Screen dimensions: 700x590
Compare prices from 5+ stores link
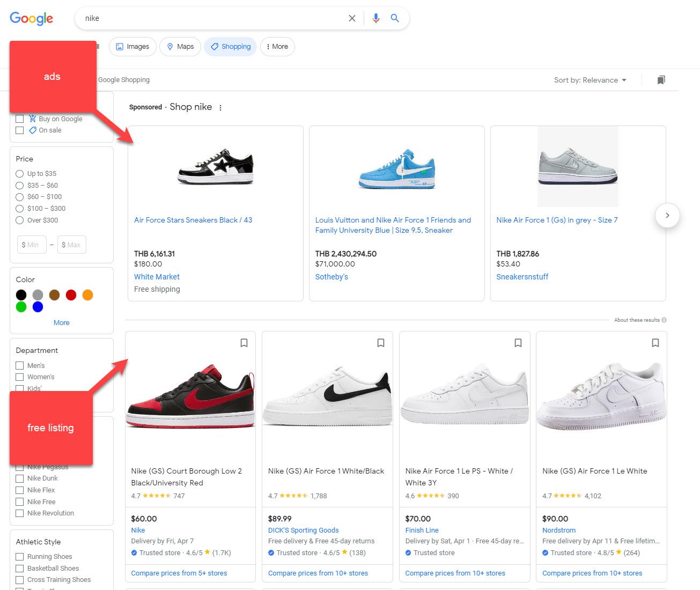point(179,573)
